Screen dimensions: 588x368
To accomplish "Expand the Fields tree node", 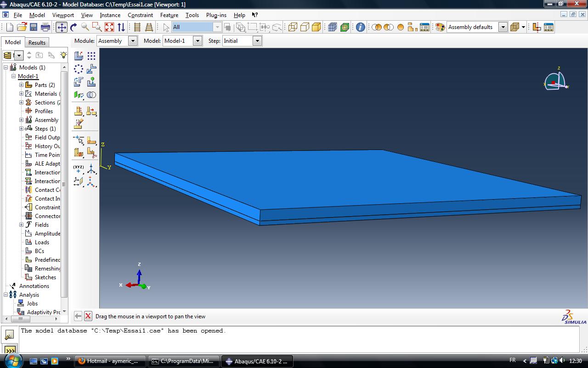I will click(x=21, y=225).
